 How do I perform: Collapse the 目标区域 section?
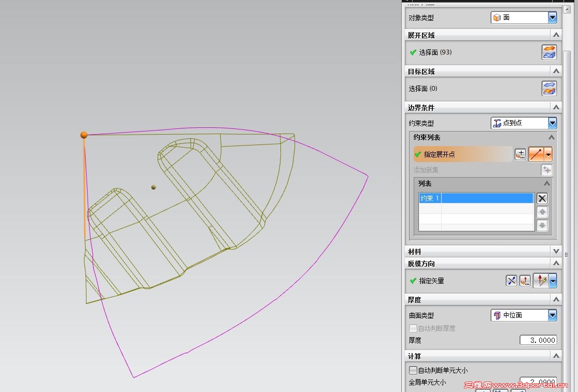[556, 71]
